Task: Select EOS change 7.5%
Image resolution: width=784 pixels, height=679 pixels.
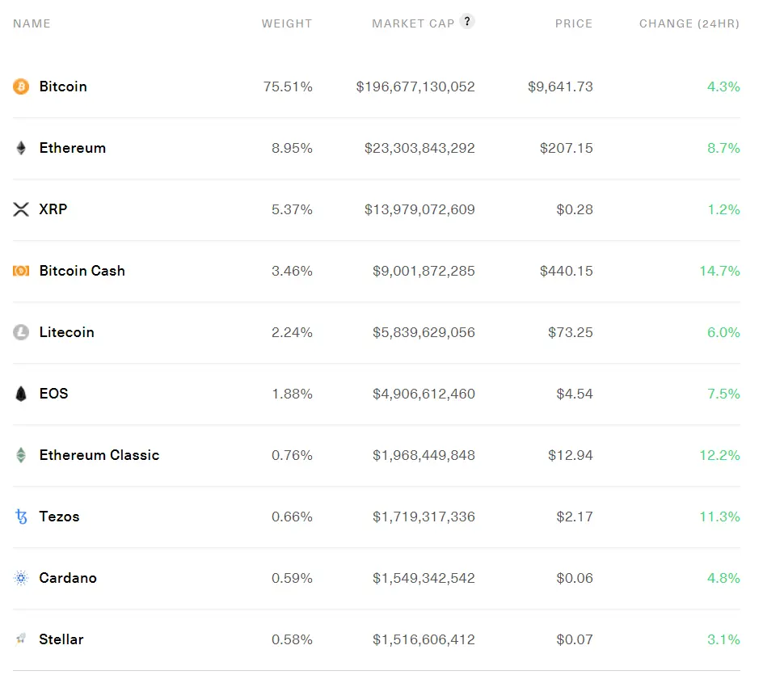Action: pyautogui.click(x=723, y=394)
